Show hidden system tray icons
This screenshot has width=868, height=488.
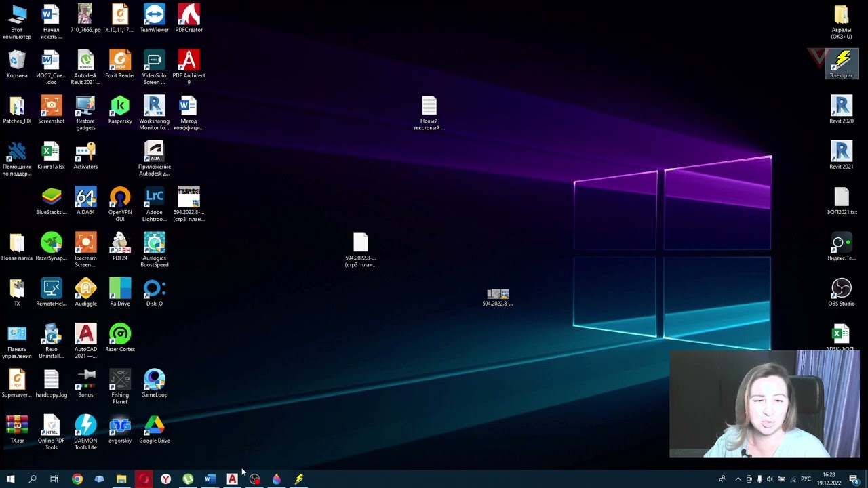click(738, 479)
